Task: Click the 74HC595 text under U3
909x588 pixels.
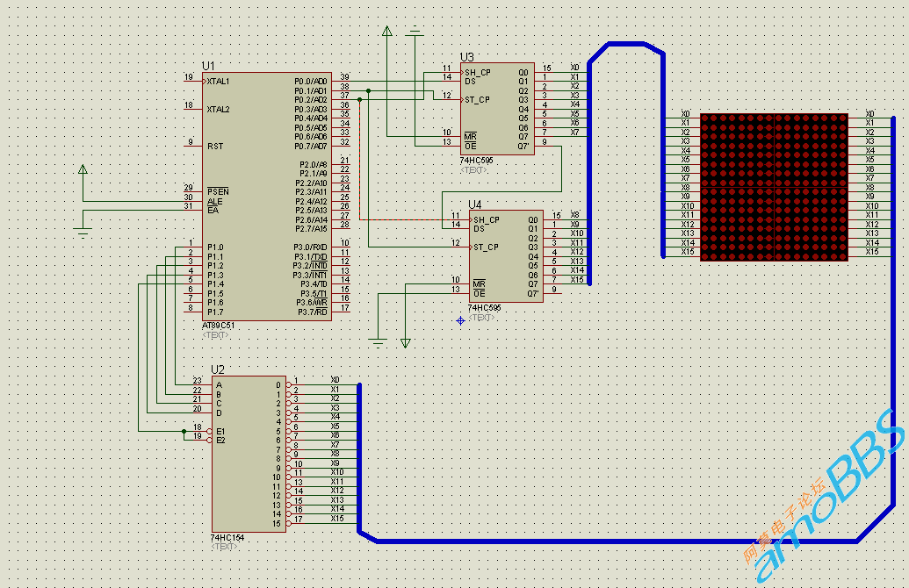Action: [x=477, y=161]
